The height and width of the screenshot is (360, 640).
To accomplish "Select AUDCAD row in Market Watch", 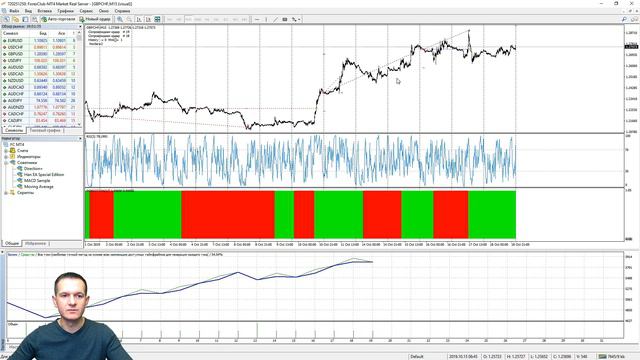I will point(39,87).
